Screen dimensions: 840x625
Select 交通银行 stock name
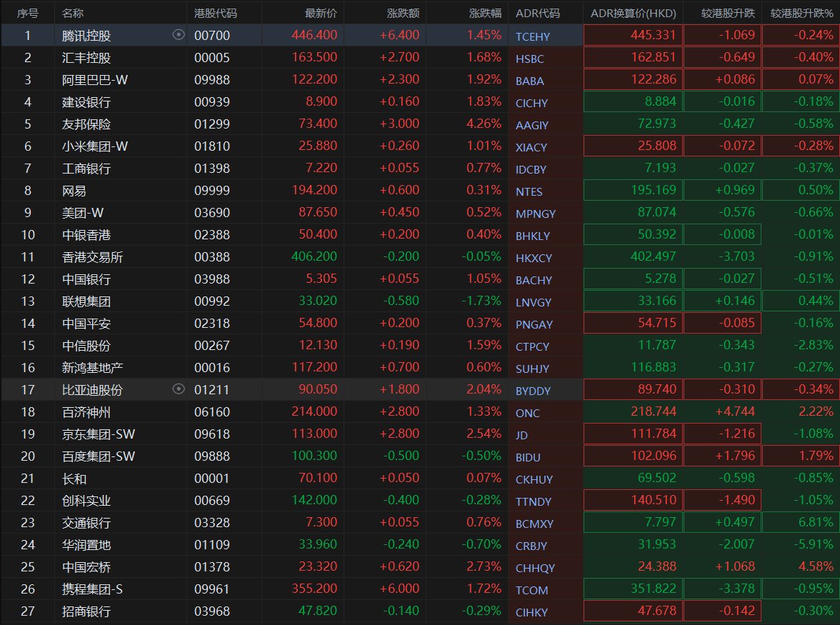pyautogui.click(x=86, y=523)
